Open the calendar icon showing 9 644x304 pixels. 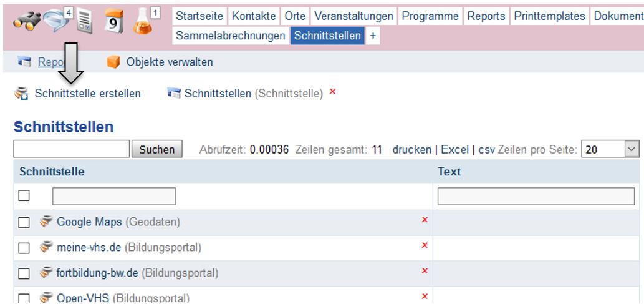click(113, 23)
